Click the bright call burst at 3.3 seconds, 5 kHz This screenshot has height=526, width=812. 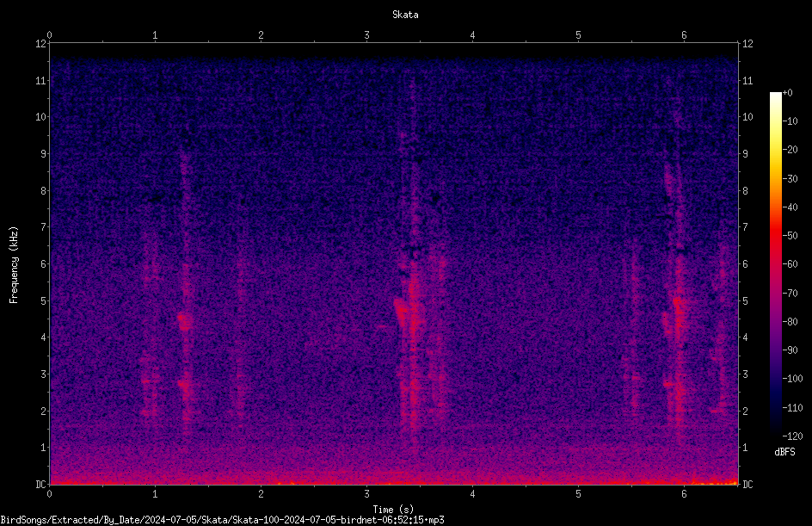click(x=403, y=311)
